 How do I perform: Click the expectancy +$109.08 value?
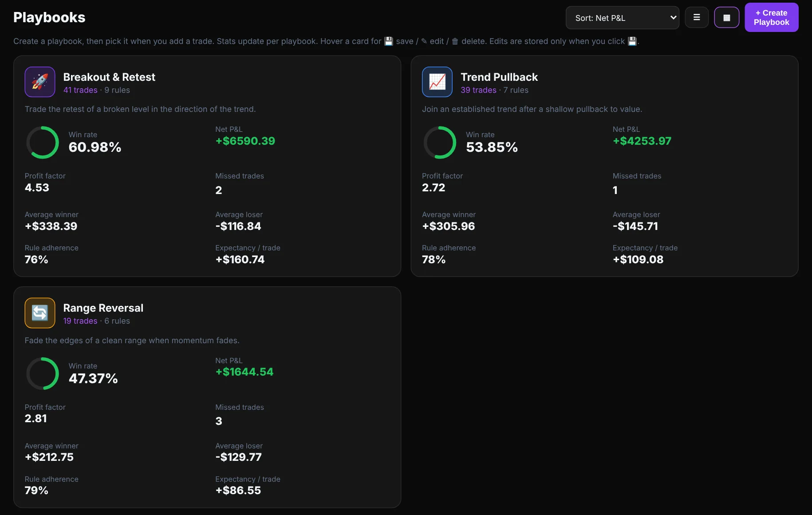[638, 260]
